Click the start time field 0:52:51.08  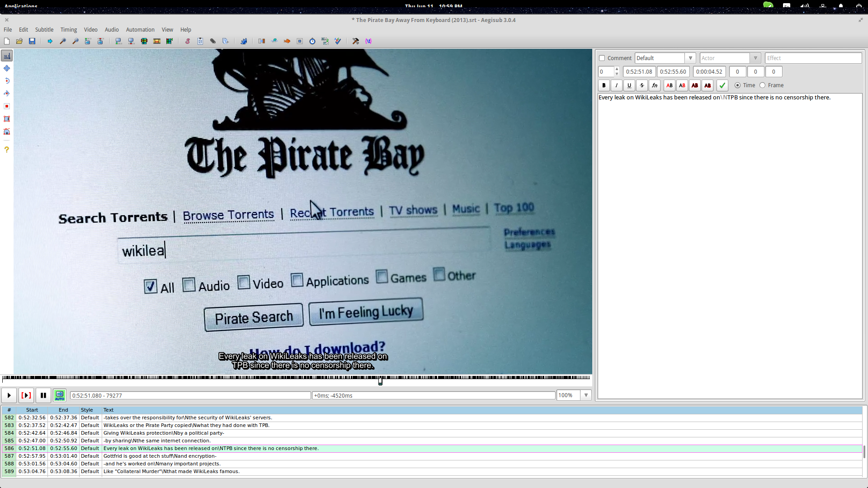point(639,72)
